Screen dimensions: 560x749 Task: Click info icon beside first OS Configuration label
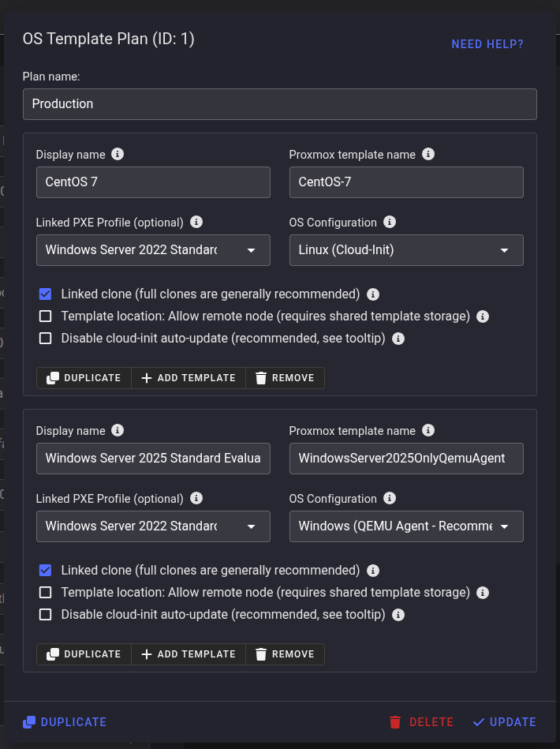tap(390, 223)
